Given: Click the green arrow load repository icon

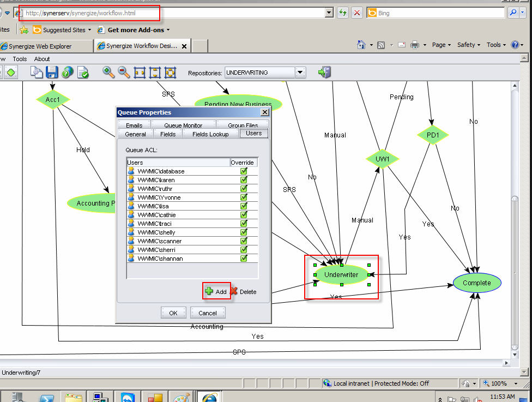Looking at the screenshot, I should [324, 72].
